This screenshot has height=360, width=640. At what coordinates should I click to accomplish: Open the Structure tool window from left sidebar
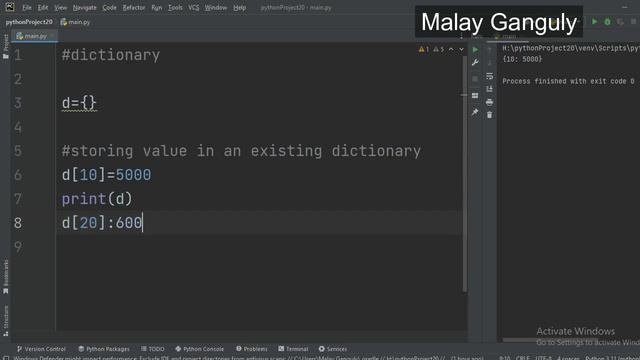tap(6, 321)
